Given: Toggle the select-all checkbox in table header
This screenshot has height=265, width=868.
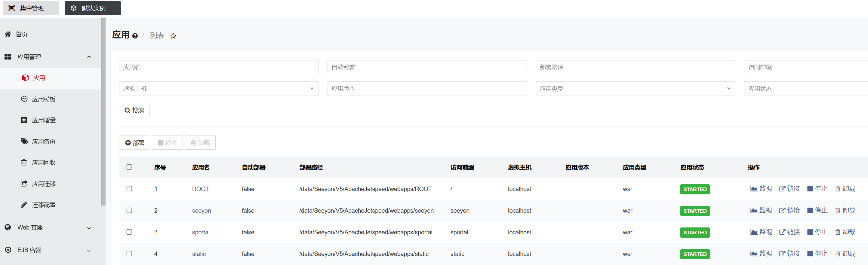Looking at the screenshot, I should pos(129,167).
